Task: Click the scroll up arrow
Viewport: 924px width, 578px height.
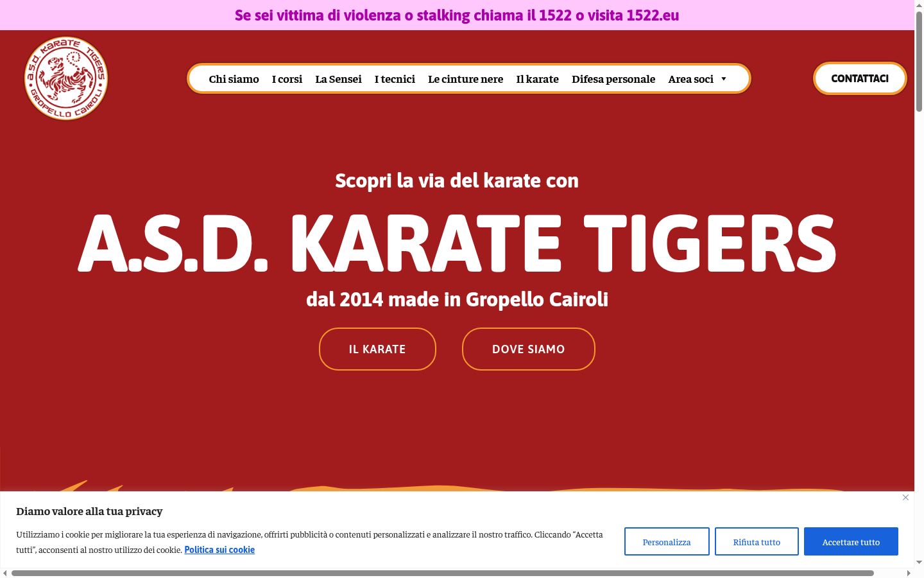Action: click(919, 4)
